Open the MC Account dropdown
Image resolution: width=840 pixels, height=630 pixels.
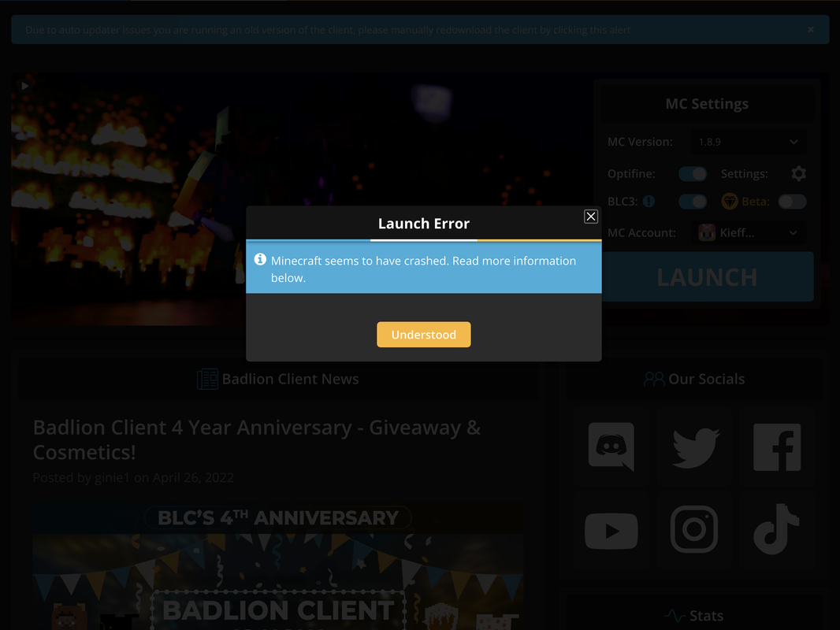[x=749, y=233]
